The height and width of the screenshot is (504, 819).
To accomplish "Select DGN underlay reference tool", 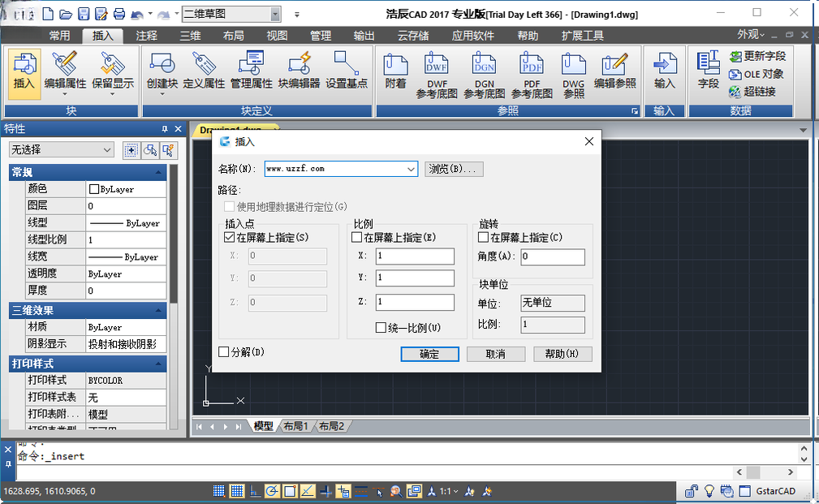I will 485,75.
